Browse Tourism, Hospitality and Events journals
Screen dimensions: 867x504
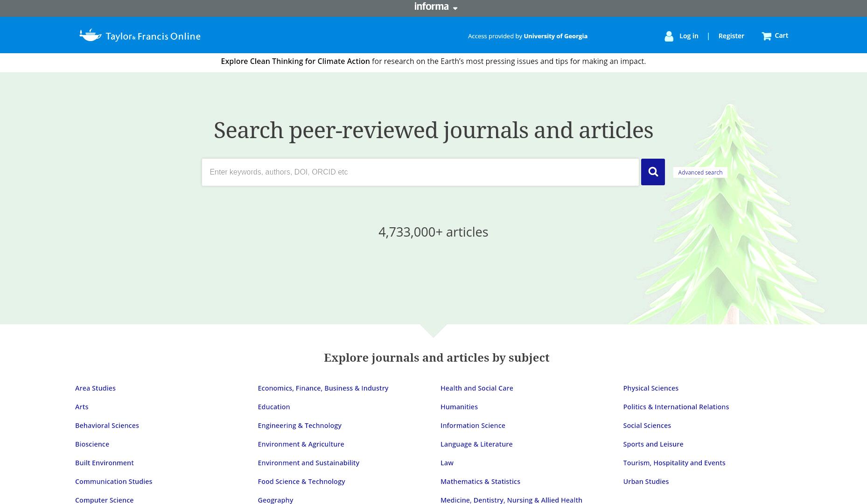coord(674,462)
